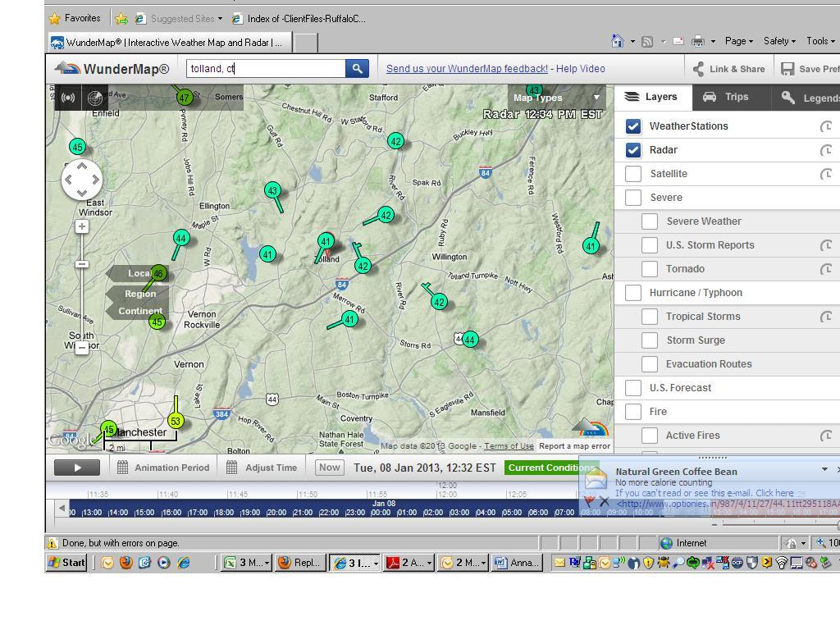840x630 pixels.
Task: Enable the Hurricane / Typhoon checkbox
Action: [x=632, y=293]
